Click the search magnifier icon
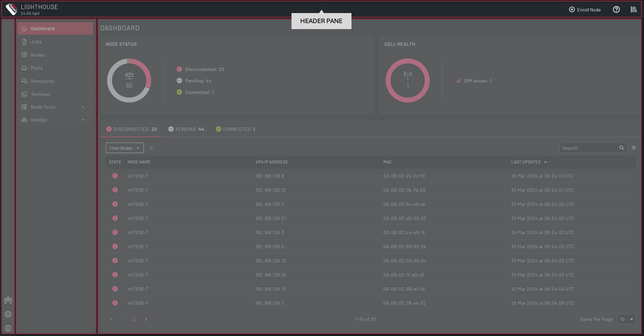 (x=622, y=148)
